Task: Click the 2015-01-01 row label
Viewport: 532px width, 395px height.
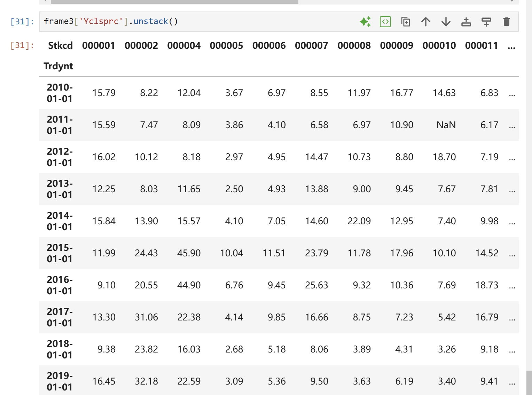Action: pos(60,253)
